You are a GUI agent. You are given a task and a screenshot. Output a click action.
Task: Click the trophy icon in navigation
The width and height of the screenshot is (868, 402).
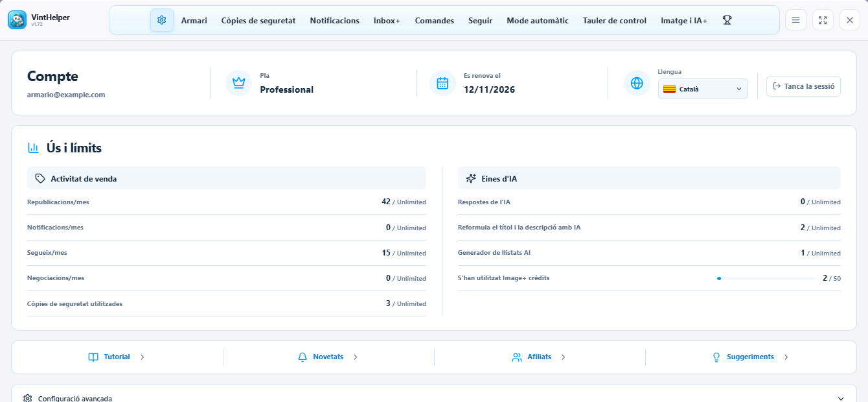click(x=727, y=20)
